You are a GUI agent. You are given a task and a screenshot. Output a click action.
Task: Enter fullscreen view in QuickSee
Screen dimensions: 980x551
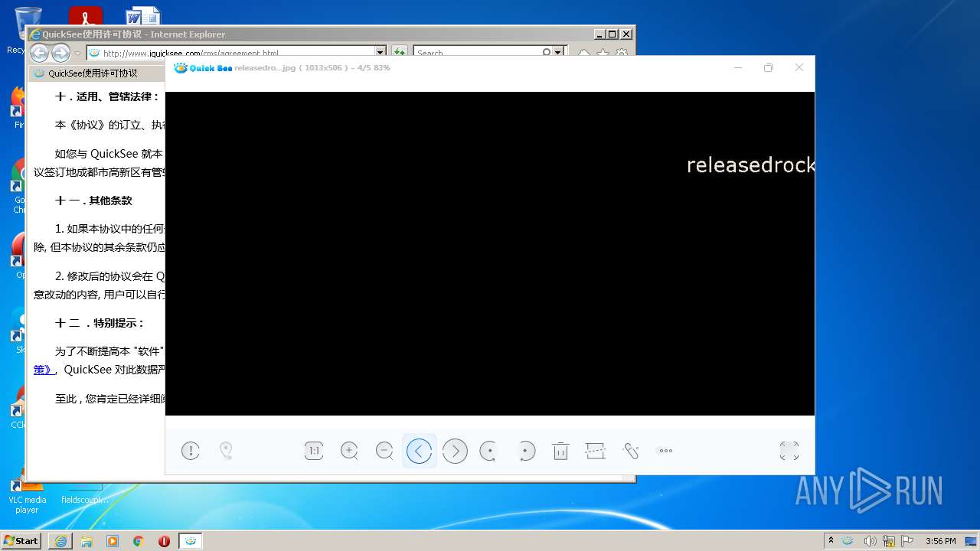[789, 451]
